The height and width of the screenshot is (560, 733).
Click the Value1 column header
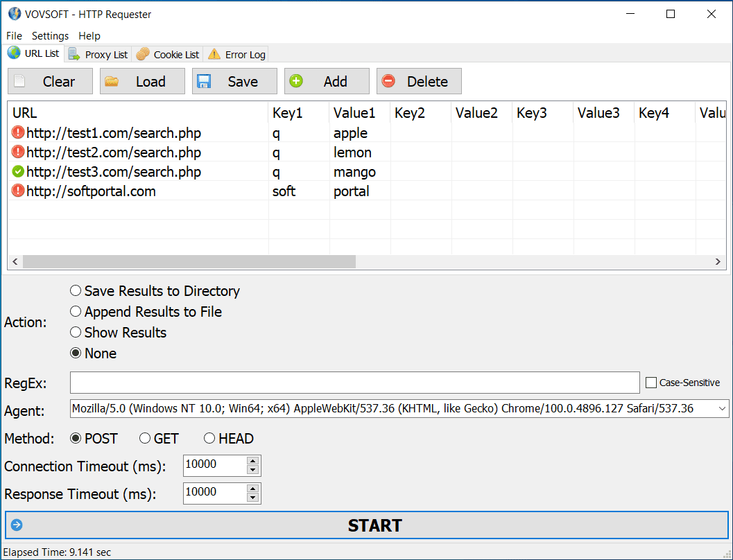(x=360, y=112)
